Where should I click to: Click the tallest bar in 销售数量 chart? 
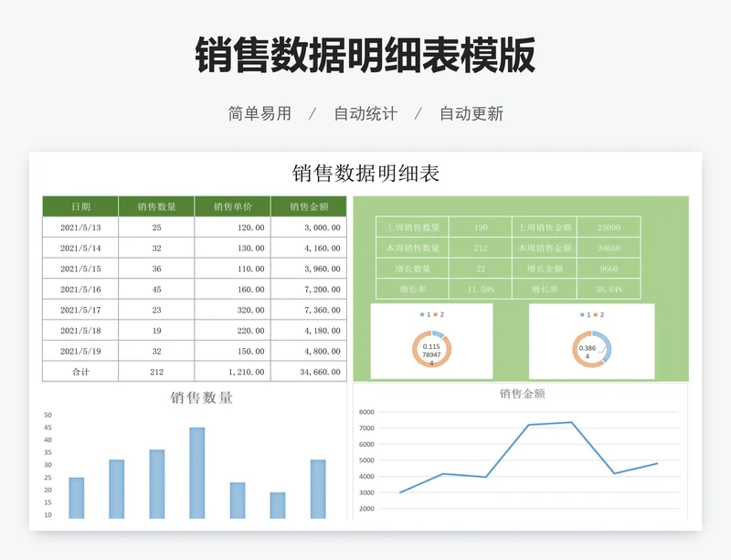click(196, 473)
